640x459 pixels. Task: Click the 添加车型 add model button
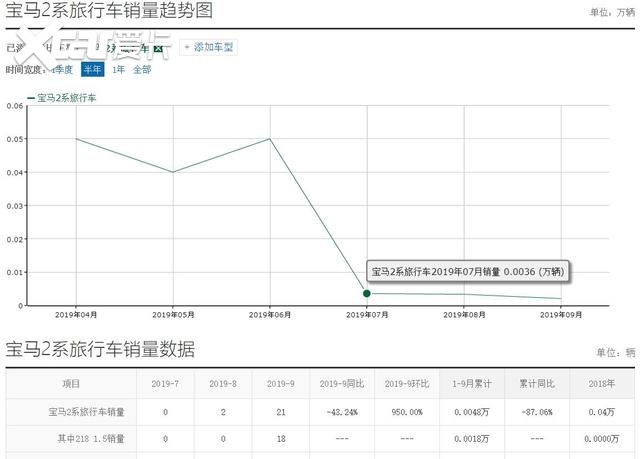[209, 47]
